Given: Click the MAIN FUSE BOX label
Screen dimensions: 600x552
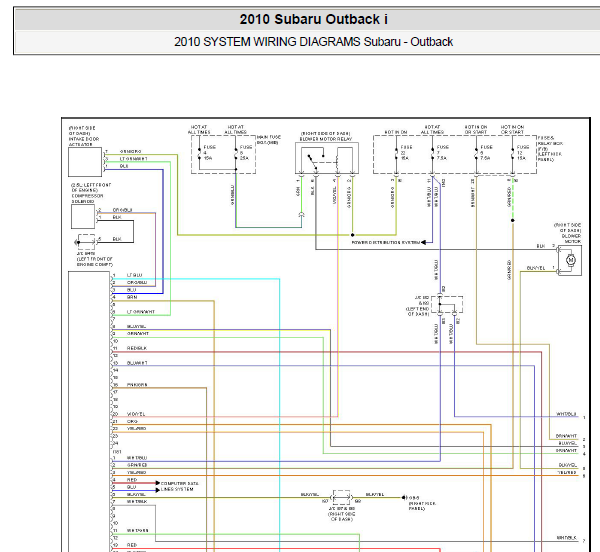Looking at the screenshot, I should point(269,140).
